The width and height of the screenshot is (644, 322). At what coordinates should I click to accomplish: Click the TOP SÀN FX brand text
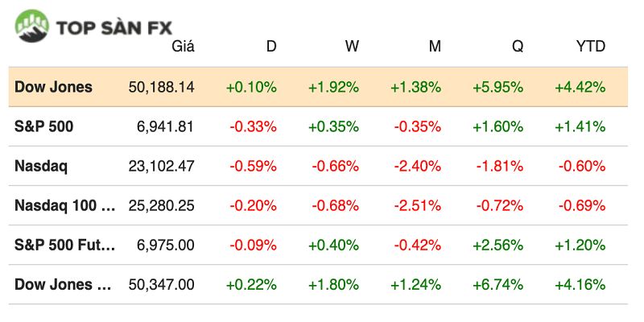coord(113,29)
